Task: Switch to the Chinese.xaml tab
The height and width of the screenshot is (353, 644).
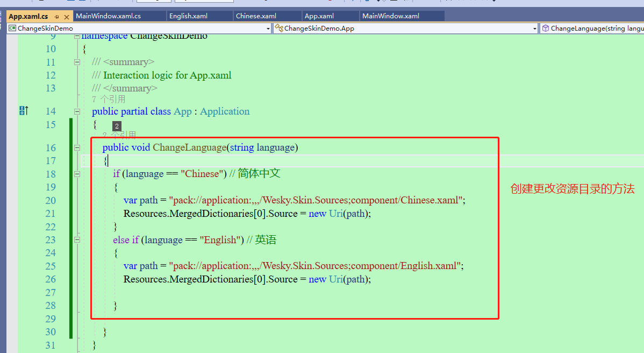Action: click(256, 16)
